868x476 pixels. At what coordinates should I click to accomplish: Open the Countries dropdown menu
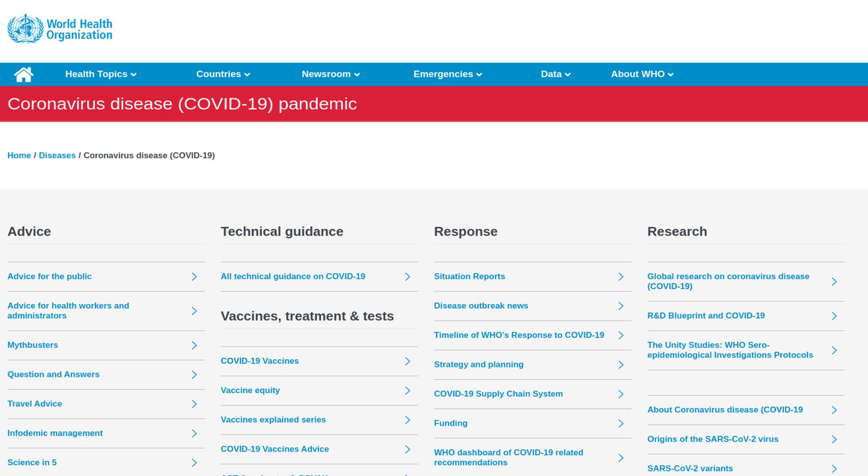223,74
